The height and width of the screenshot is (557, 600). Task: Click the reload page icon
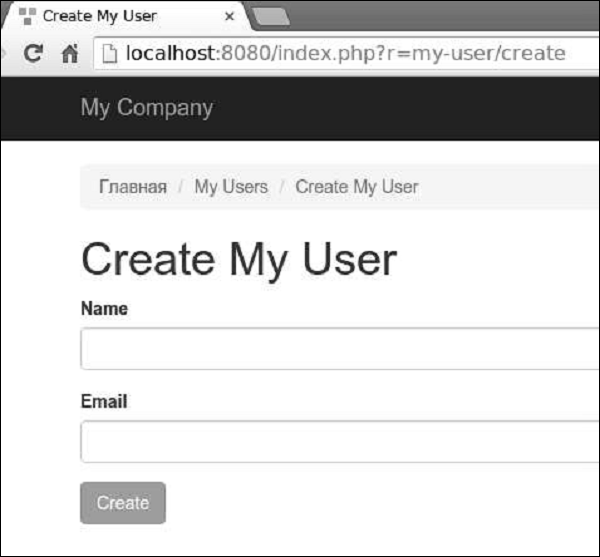click(33, 54)
